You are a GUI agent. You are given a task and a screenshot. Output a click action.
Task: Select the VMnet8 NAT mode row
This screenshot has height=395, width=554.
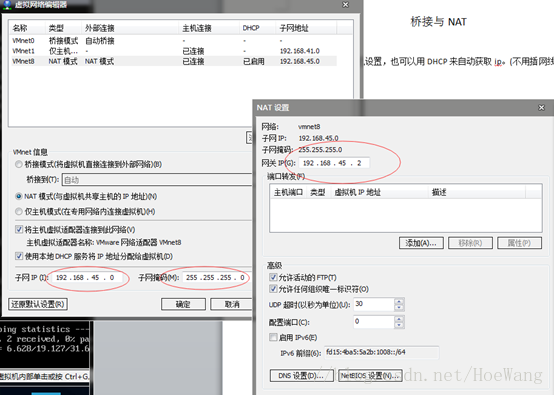(174, 61)
